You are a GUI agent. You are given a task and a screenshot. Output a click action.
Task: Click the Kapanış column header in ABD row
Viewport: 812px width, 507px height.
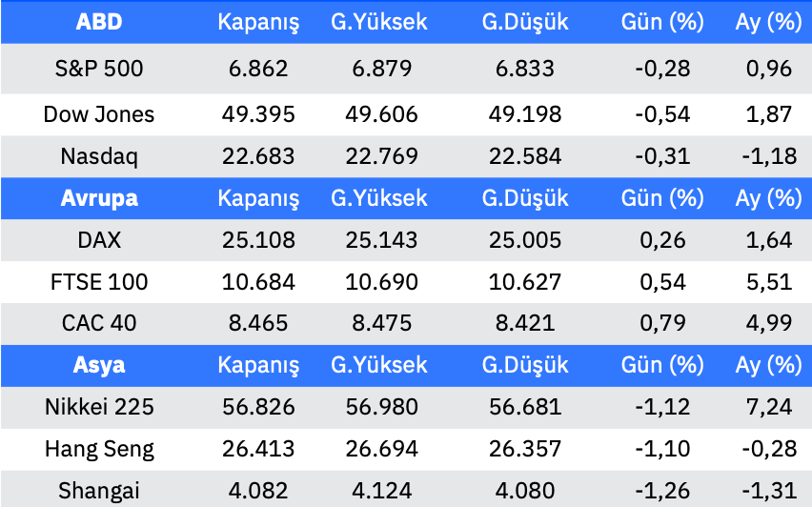coord(258,22)
